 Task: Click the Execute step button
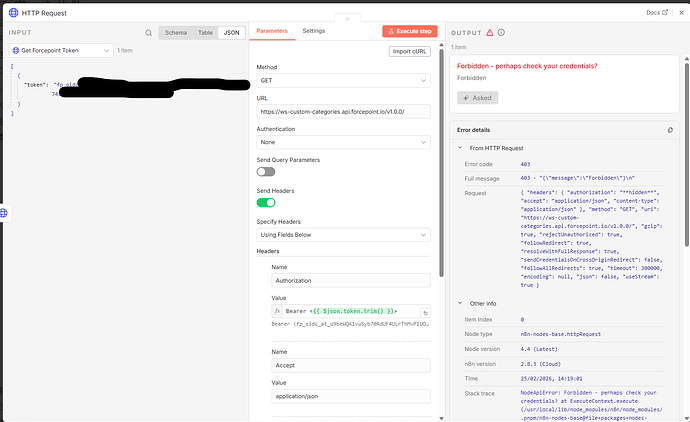pyautogui.click(x=410, y=32)
